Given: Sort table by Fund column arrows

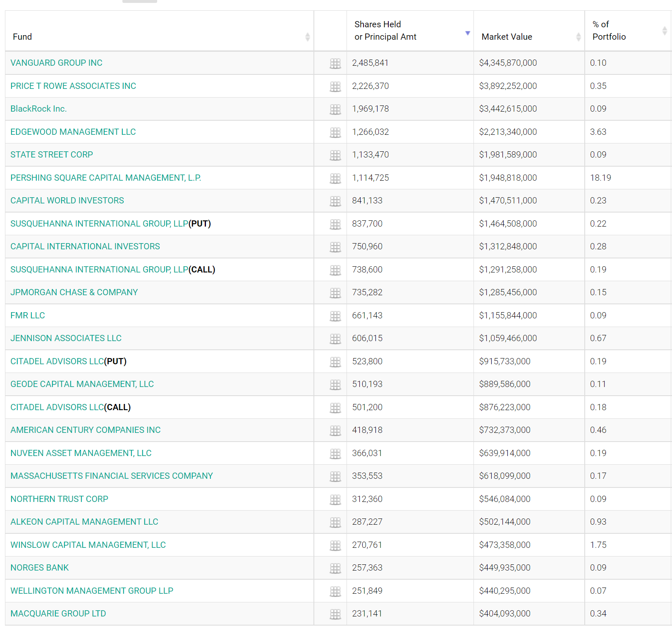Looking at the screenshot, I should click(307, 37).
